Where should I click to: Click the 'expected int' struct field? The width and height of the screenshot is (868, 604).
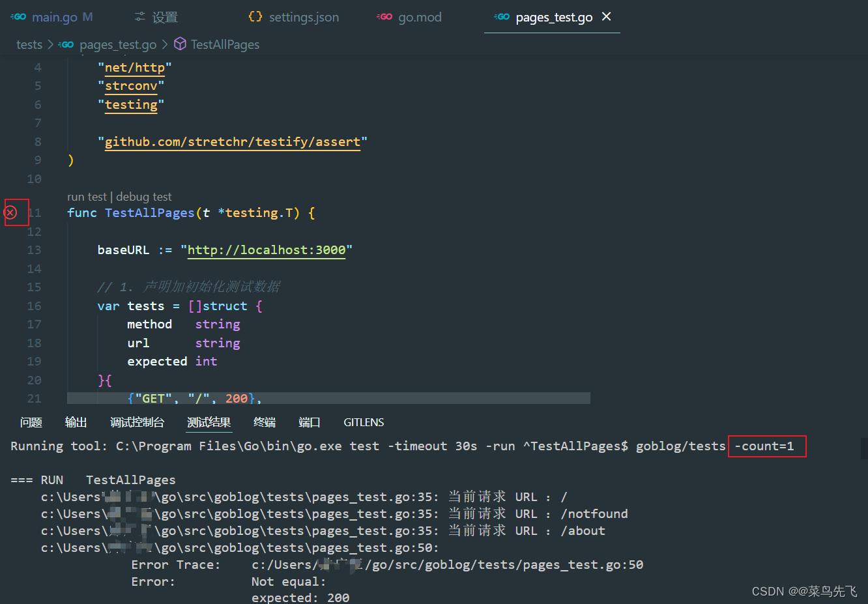tap(172, 362)
